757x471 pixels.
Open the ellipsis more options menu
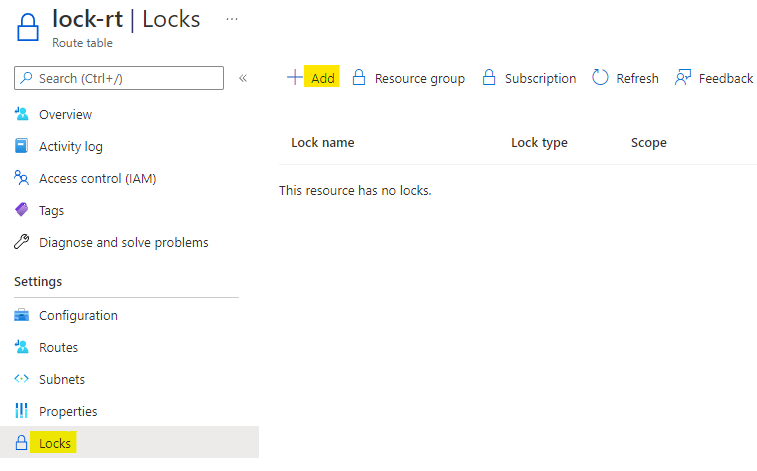click(232, 19)
